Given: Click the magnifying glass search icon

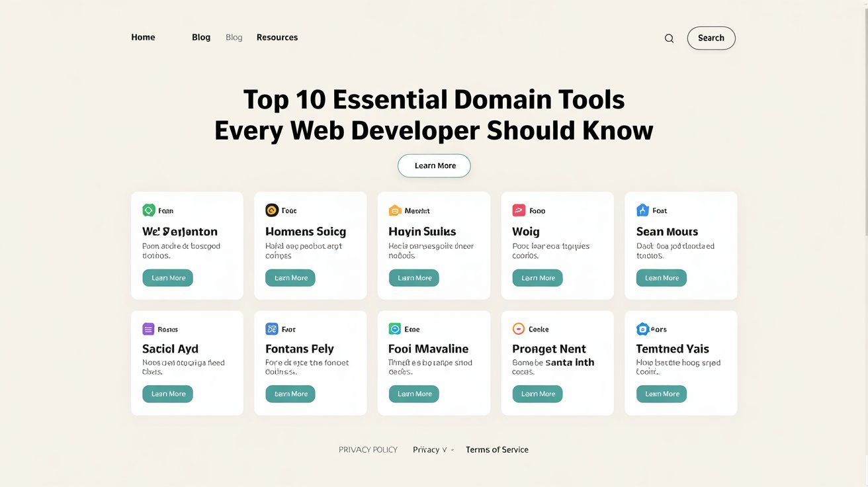Looking at the screenshot, I should (669, 38).
